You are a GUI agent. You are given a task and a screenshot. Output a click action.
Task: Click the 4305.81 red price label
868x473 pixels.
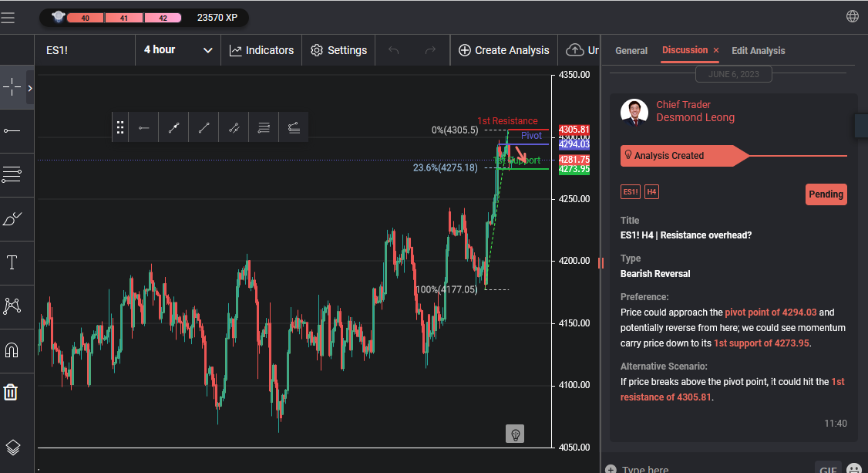click(574, 130)
